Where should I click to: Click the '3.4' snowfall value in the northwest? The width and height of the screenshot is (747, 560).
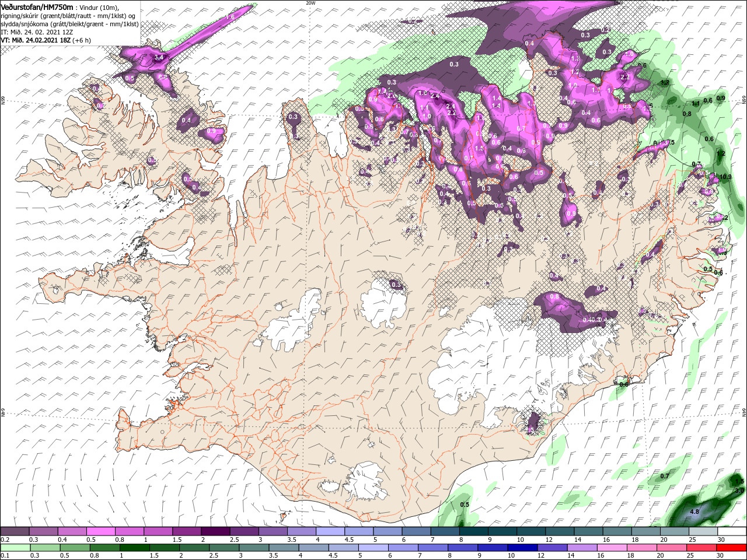click(158, 58)
